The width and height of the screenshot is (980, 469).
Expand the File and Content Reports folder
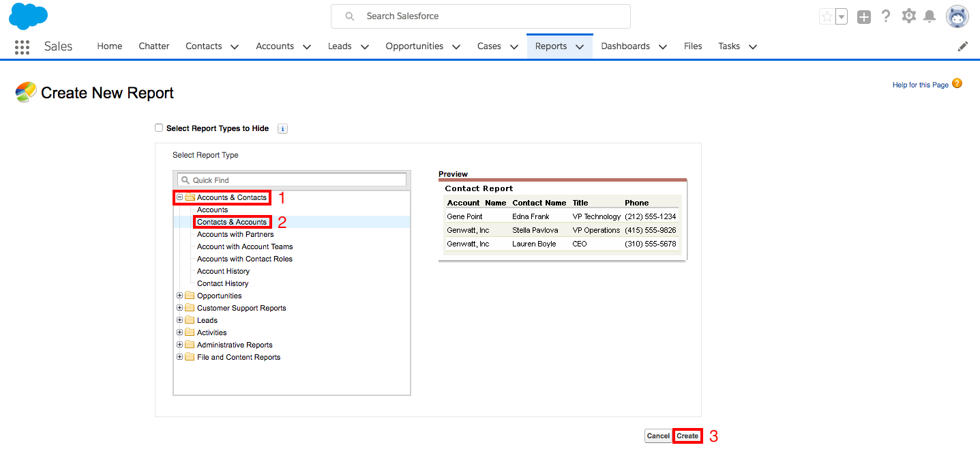tap(180, 357)
